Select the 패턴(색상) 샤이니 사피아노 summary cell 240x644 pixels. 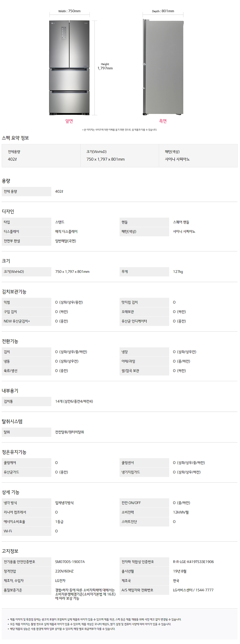pyautogui.click(x=198, y=155)
